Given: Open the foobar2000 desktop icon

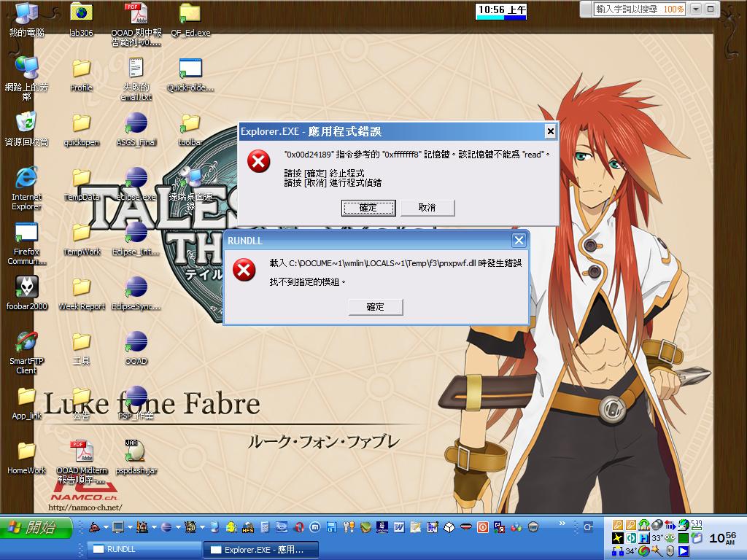Looking at the screenshot, I should pos(26,287).
